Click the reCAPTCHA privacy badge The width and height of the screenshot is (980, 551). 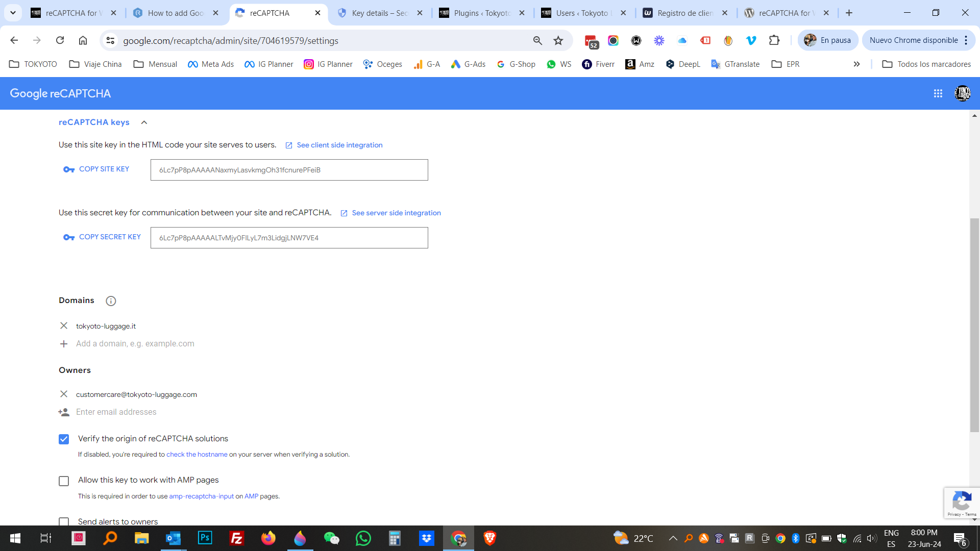tap(962, 503)
